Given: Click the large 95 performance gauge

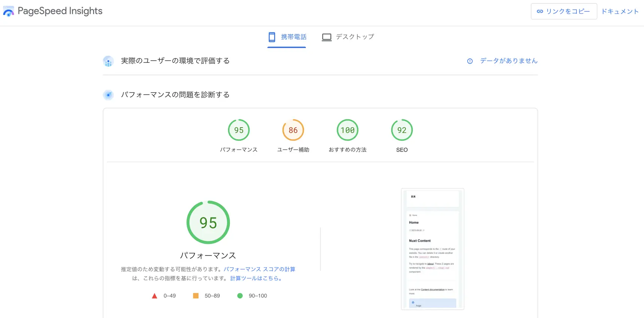Looking at the screenshot, I should click(208, 222).
